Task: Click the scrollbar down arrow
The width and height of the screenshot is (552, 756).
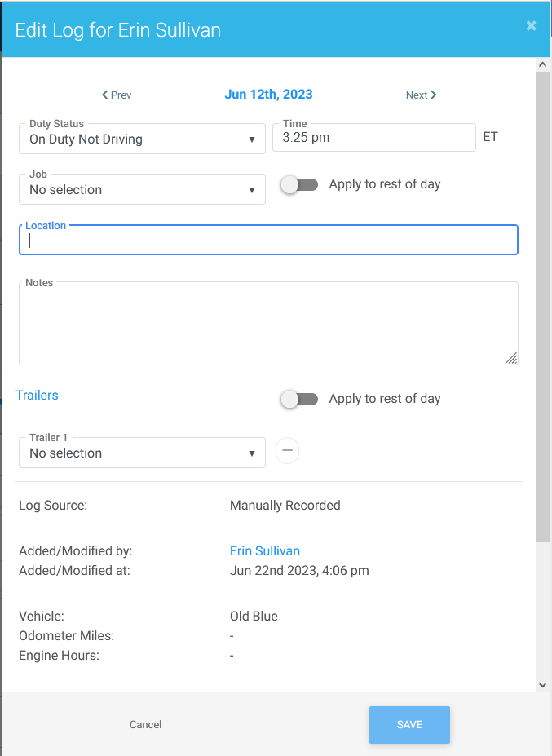Action: pos(543,685)
